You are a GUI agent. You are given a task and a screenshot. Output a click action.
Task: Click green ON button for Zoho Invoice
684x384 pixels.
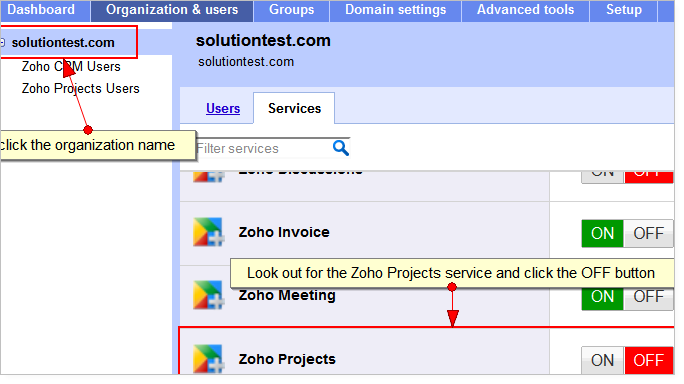[602, 233]
